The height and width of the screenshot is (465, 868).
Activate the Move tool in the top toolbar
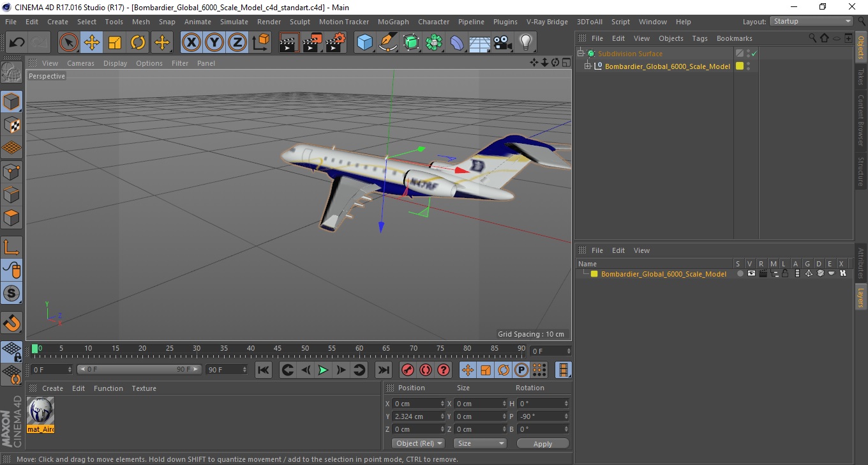[92, 43]
